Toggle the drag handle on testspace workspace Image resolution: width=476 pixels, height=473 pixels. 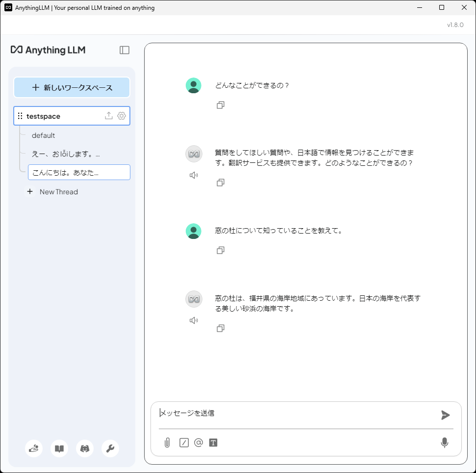(20, 116)
